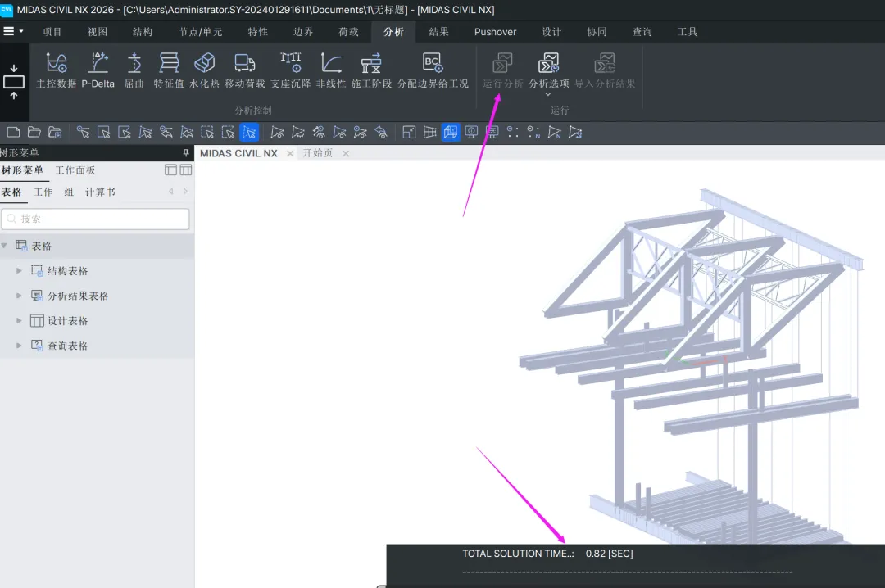
Task: Click the 非线性 nonlinear analysis icon
Action: (331, 64)
